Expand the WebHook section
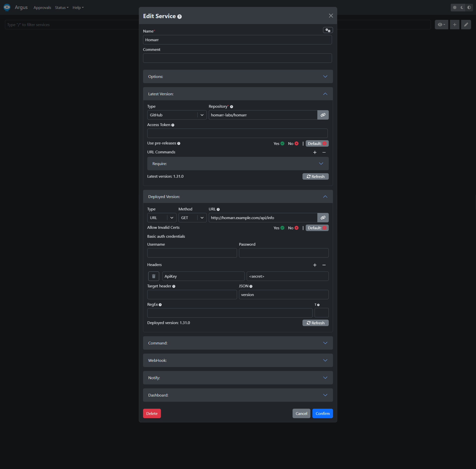Viewport: 476px width, 469px height. (x=238, y=360)
